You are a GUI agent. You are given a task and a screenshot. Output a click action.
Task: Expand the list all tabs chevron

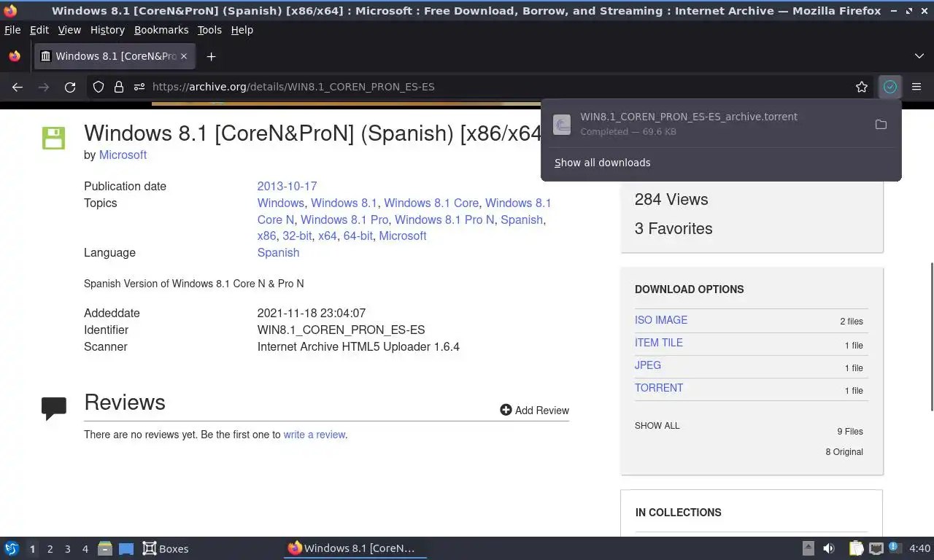pos(919,56)
